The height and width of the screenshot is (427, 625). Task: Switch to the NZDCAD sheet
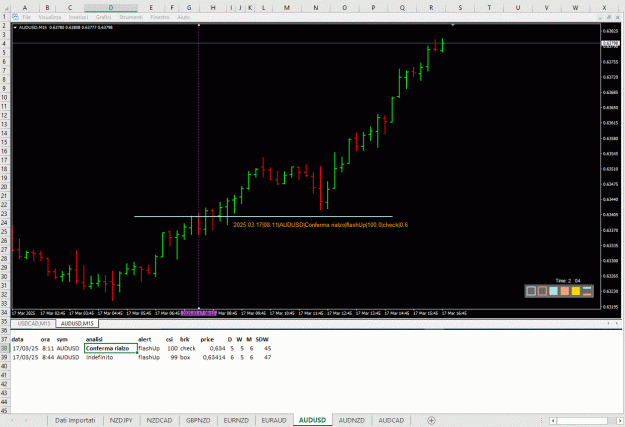click(x=159, y=420)
